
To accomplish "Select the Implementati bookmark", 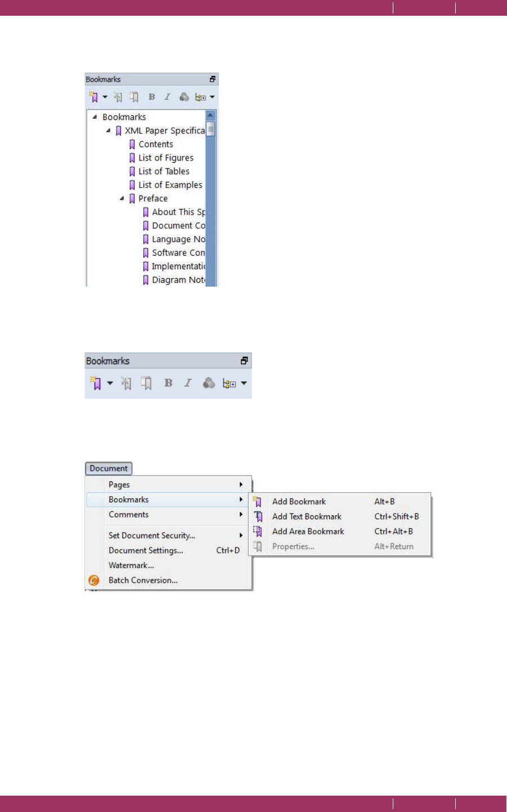I will (178, 266).
